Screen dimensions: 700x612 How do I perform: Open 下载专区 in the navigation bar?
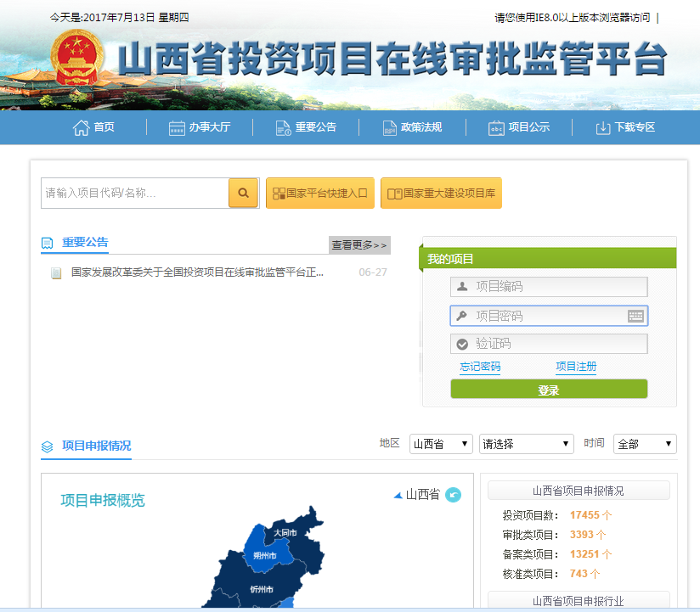pos(625,127)
